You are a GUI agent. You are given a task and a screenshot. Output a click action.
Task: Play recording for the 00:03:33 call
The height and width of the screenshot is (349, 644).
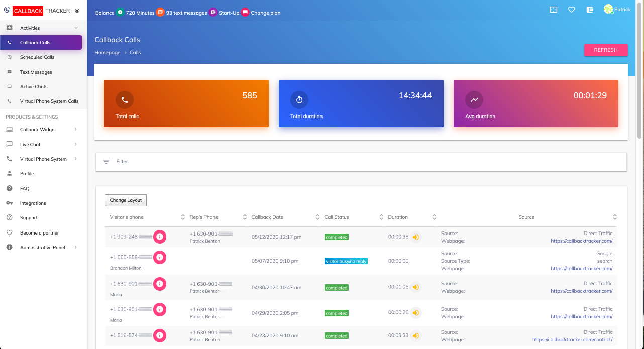click(x=416, y=336)
